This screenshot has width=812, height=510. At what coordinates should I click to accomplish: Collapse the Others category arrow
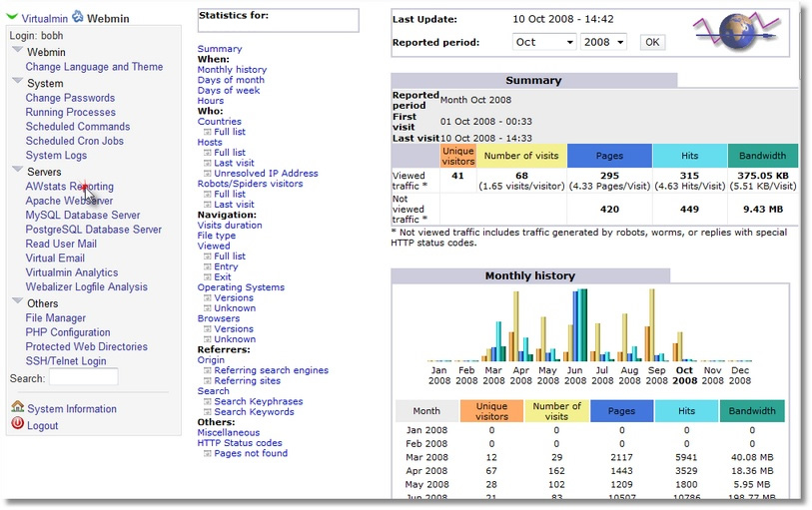(x=18, y=301)
